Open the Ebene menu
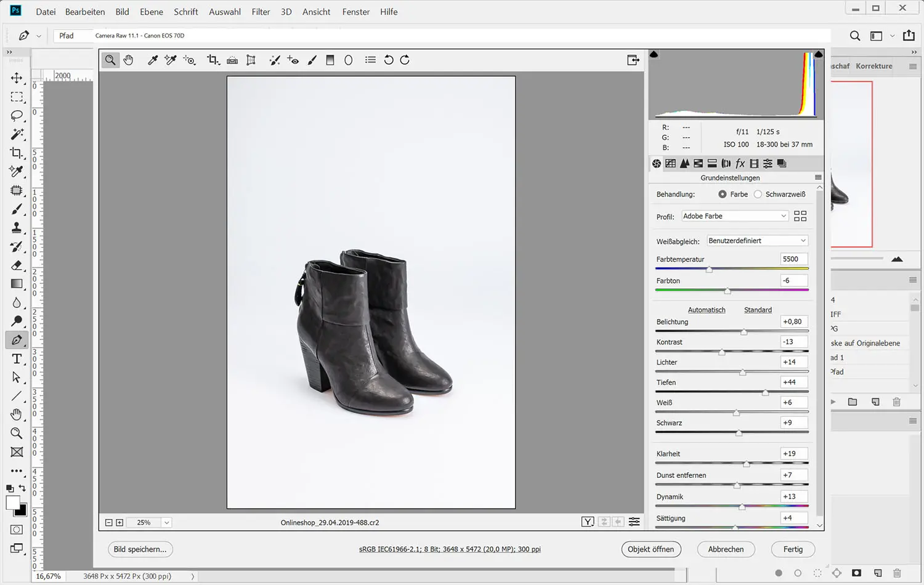The height and width of the screenshot is (585, 924). pos(151,12)
